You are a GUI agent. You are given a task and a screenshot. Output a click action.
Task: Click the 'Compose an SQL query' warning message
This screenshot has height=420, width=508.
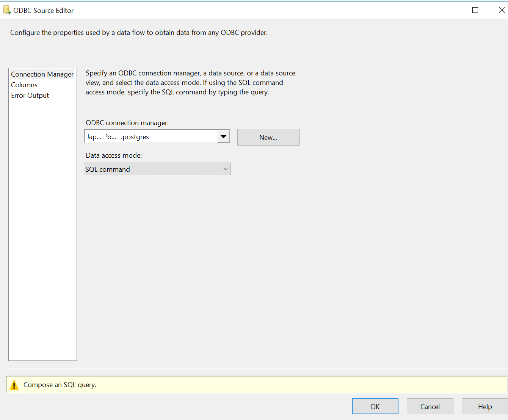point(60,385)
